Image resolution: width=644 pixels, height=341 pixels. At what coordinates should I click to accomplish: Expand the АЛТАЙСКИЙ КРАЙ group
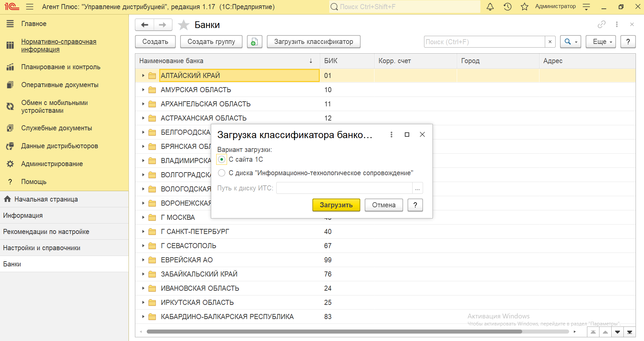click(143, 76)
